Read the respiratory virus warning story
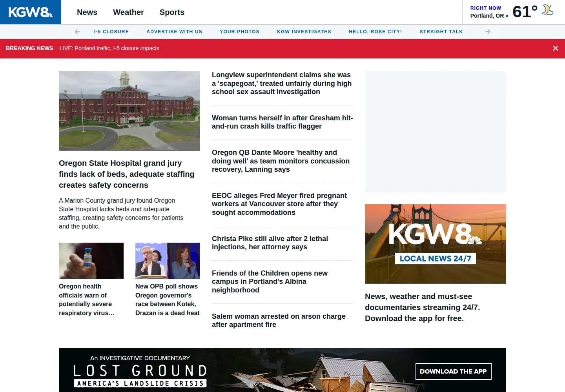565x392 pixels. pos(87,299)
